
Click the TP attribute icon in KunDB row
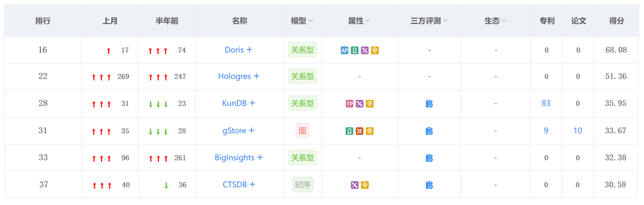pyautogui.click(x=349, y=104)
